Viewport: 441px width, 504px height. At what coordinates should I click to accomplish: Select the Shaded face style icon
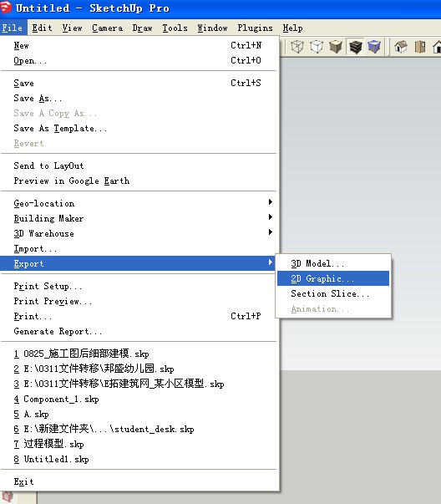coord(336,47)
